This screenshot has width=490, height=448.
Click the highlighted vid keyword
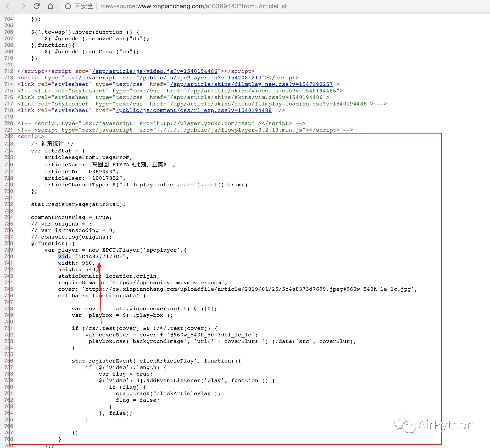(63, 257)
